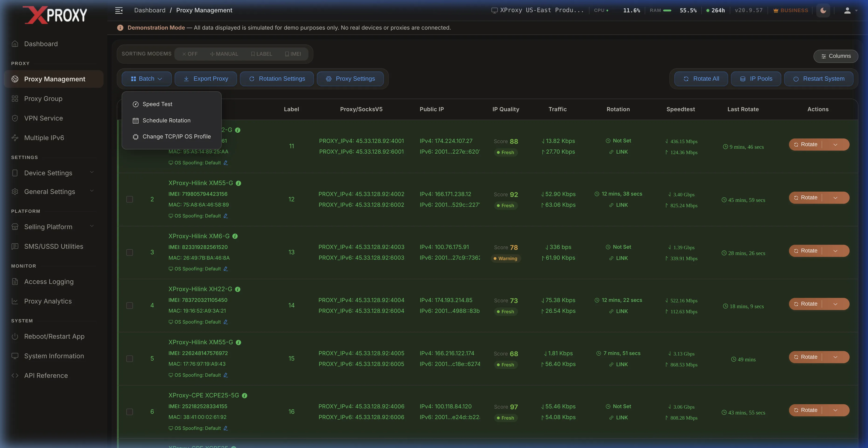Viewport: 868px width, 448px height.
Task: Click the VPN Service shield icon
Action: click(15, 118)
